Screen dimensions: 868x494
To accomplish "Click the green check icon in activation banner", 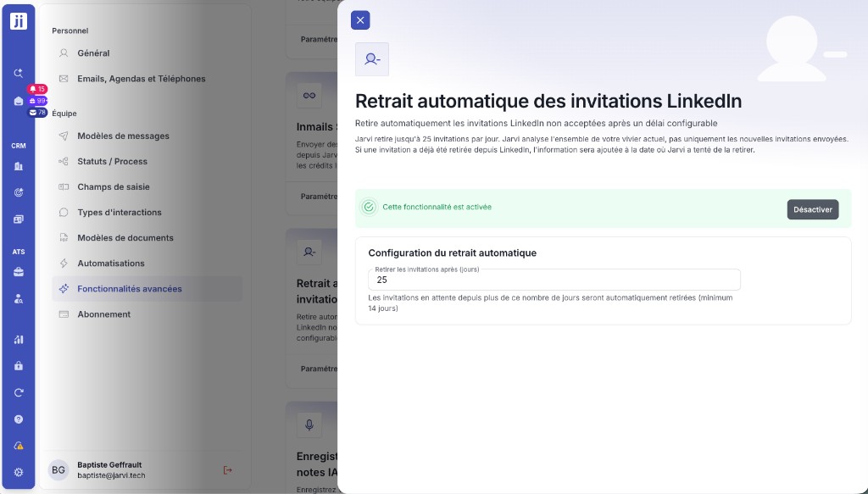I will point(369,207).
